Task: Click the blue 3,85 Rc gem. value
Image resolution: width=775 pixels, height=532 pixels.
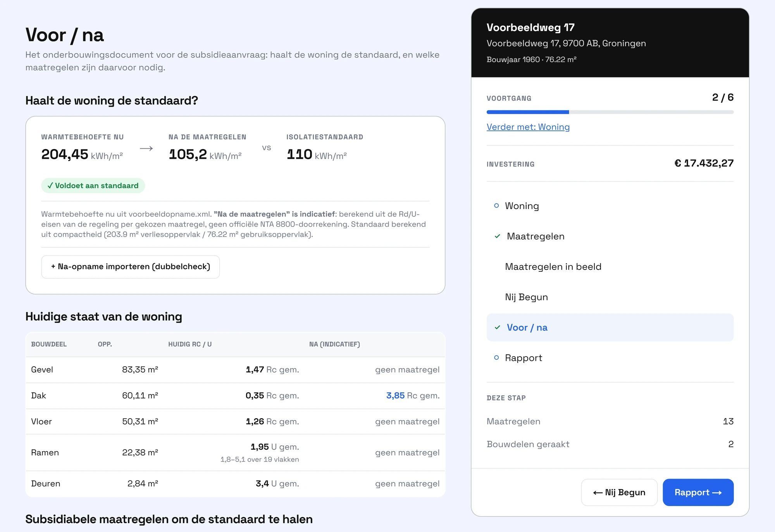Action: click(x=413, y=396)
